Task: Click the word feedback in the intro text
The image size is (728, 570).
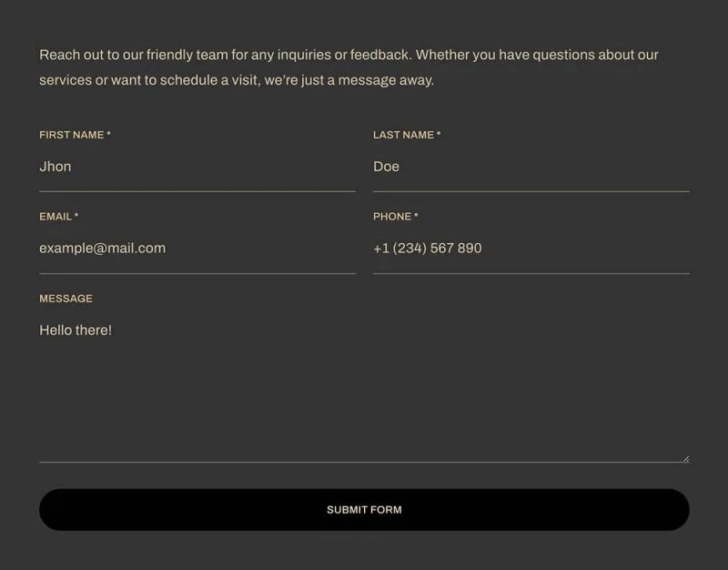Action: click(x=379, y=55)
